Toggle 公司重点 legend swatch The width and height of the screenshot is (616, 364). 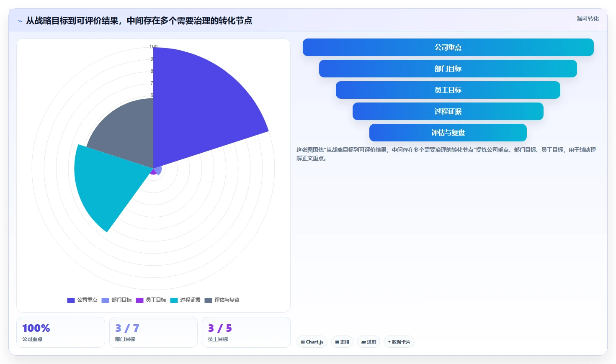coord(71,300)
